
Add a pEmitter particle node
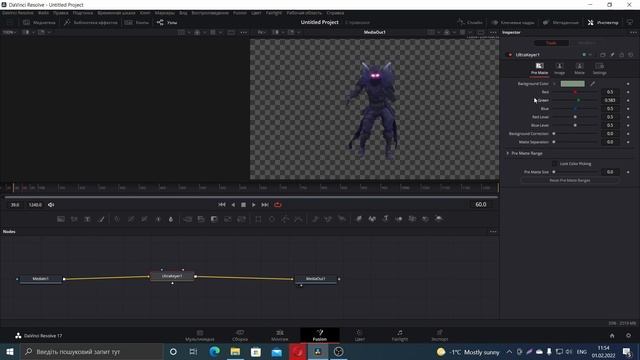point(315,219)
